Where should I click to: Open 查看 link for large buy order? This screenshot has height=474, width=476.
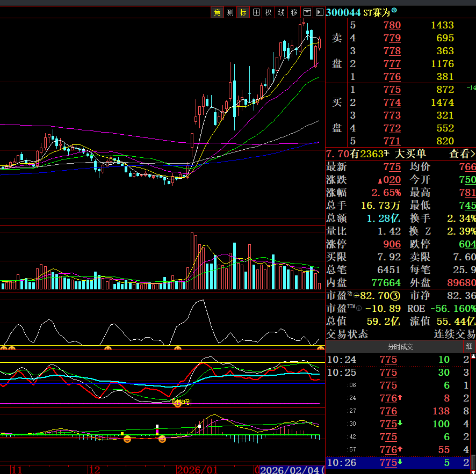coord(462,154)
